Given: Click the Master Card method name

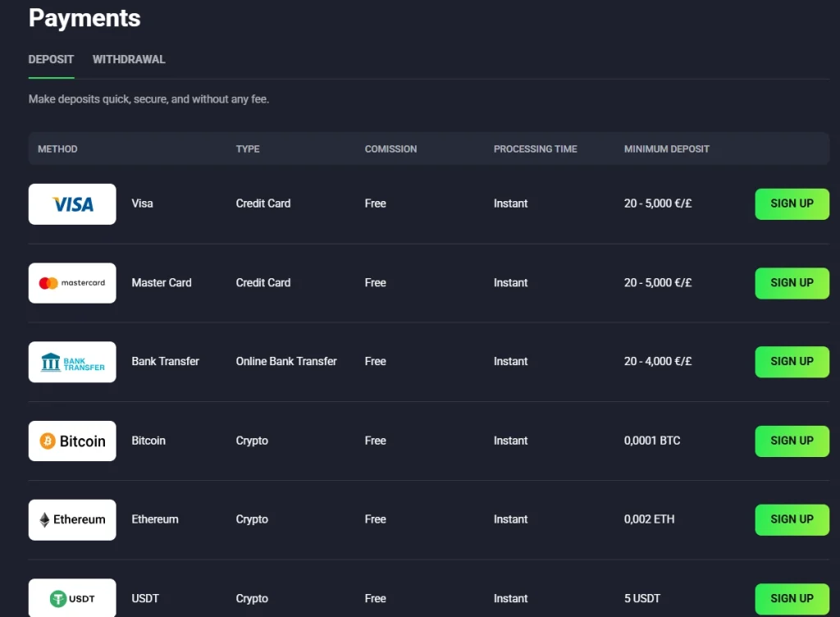Looking at the screenshot, I should click(x=162, y=283).
